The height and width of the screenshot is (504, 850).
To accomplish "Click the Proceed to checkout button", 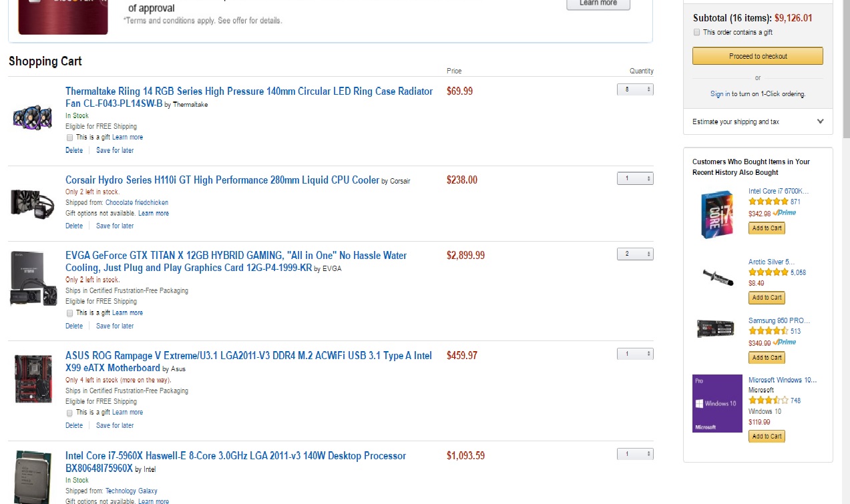I will point(757,56).
